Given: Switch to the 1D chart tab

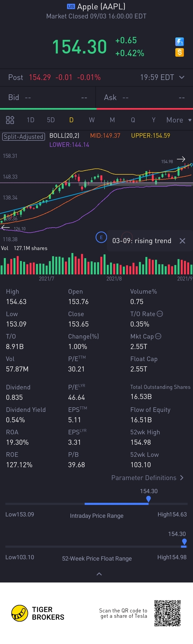Looking at the screenshot, I should click(31, 120).
